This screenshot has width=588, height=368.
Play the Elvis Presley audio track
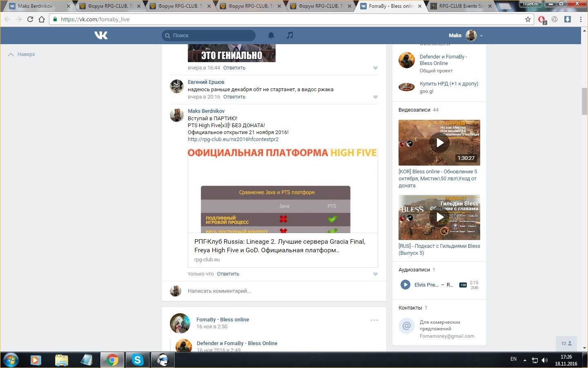pos(405,285)
